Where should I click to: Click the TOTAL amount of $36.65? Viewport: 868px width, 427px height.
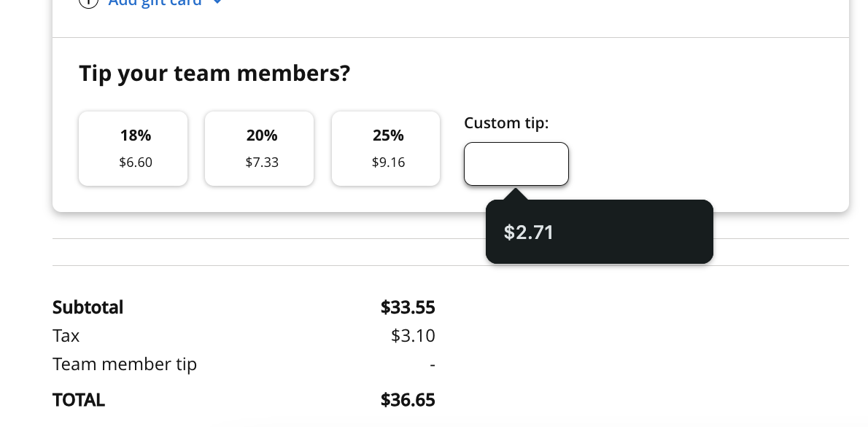408,399
